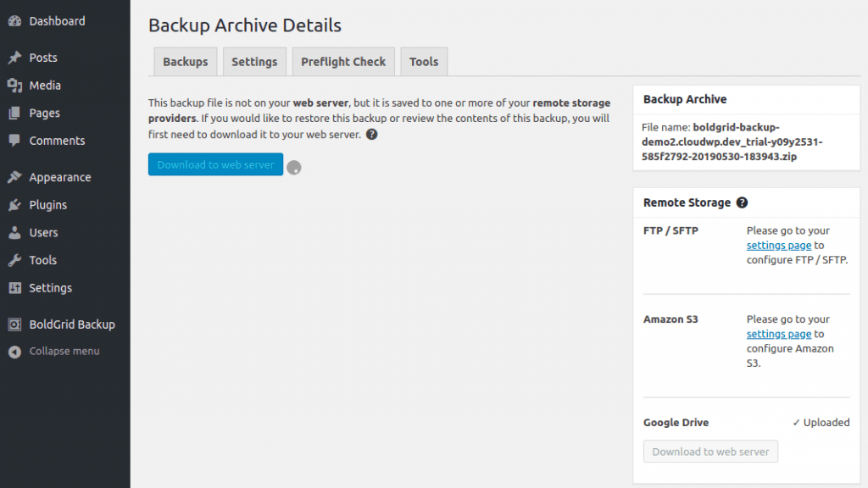This screenshot has width=868, height=488.
Task: Follow the FTP / SFTP settings page link
Action: [779, 245]
